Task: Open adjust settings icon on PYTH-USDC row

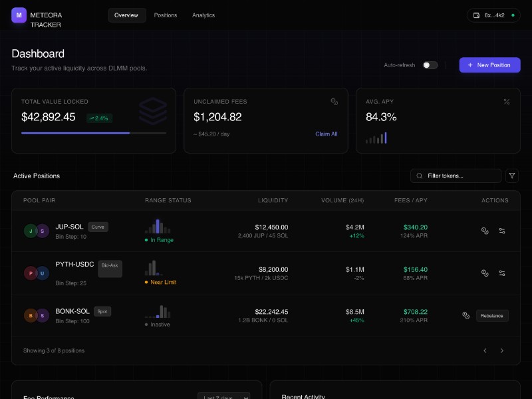Action: 503,273
